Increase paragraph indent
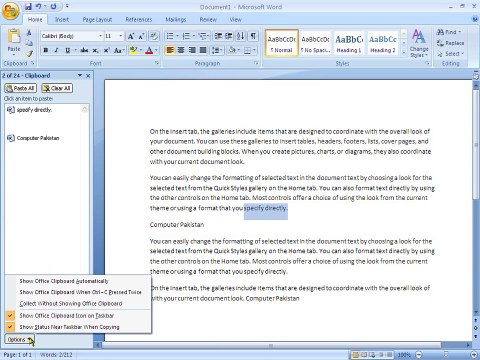Screen dimensions: 480x360 coord(229,36)
